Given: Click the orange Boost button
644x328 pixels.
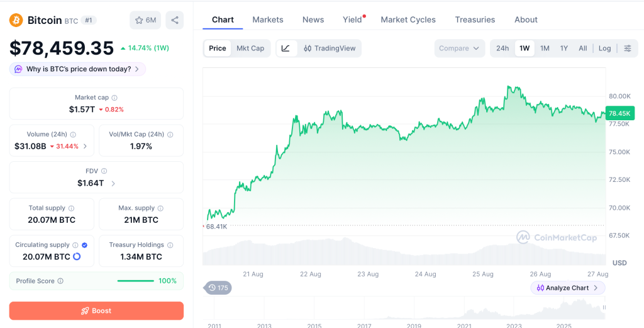Looking at the screenshot, I should 96,311.
